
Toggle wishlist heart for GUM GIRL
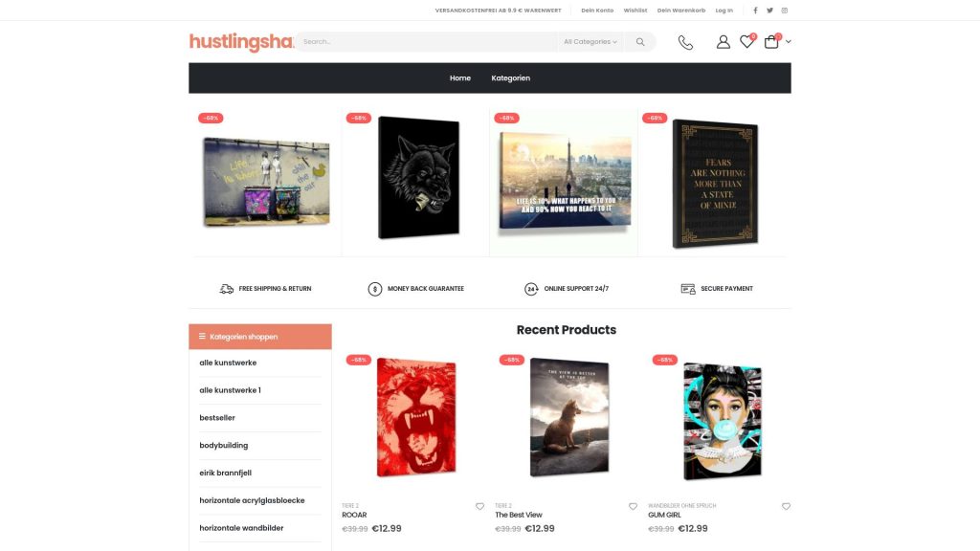point(786,507)
